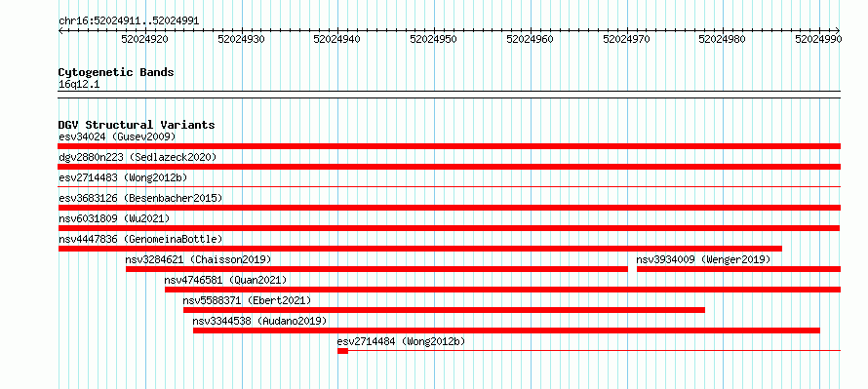Click the 52024920 ruler position
The image size is (868, 389).
tap(145, 39)
